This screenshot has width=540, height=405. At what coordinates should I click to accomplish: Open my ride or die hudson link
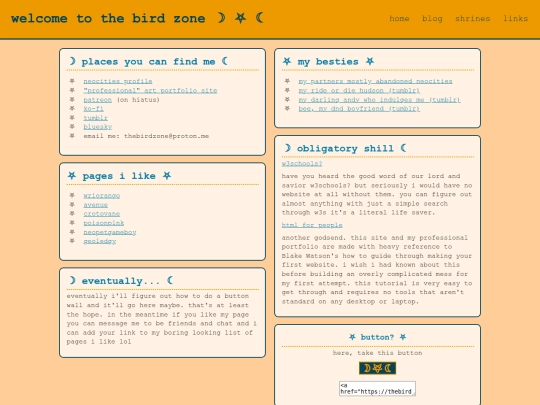359,91
